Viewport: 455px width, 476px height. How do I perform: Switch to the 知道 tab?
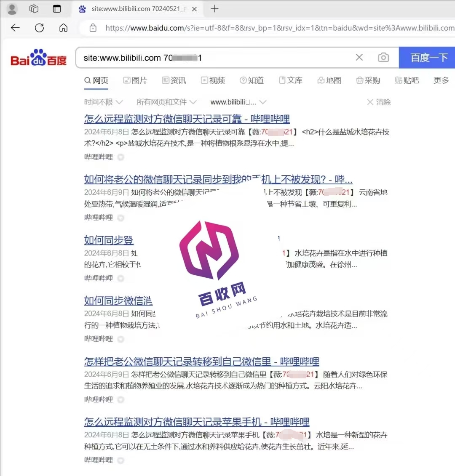[252, 80]
